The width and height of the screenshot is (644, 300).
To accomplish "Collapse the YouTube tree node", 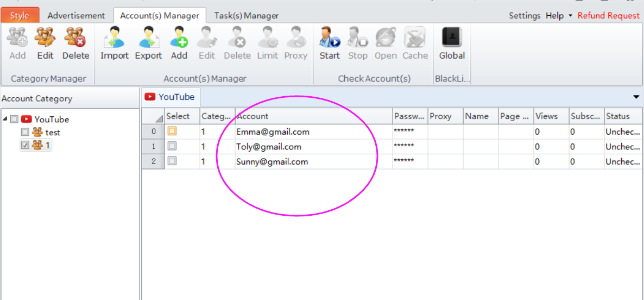I will click(x=5, y=119).
